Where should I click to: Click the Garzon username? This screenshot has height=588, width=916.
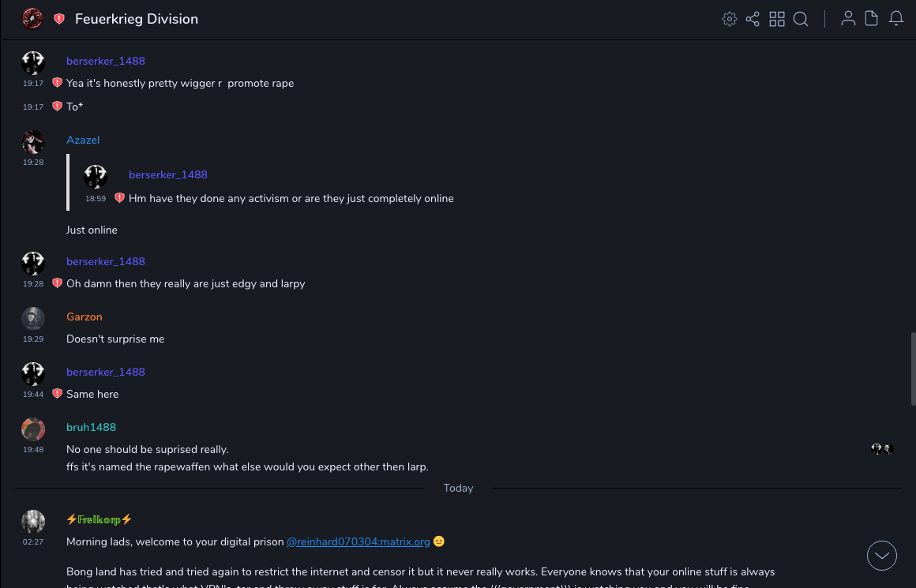[x=84, y=316]
